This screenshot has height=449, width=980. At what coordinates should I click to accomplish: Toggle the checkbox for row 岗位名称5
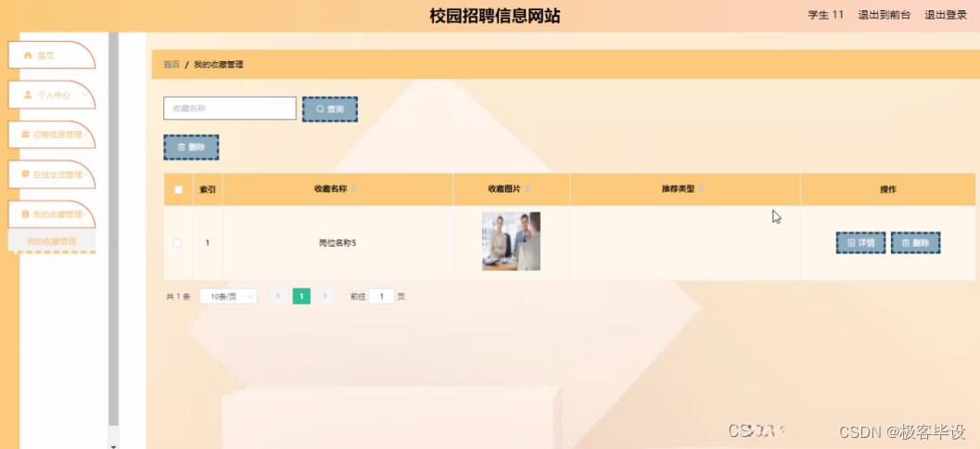pyautogui.click(x=177, y=243)
